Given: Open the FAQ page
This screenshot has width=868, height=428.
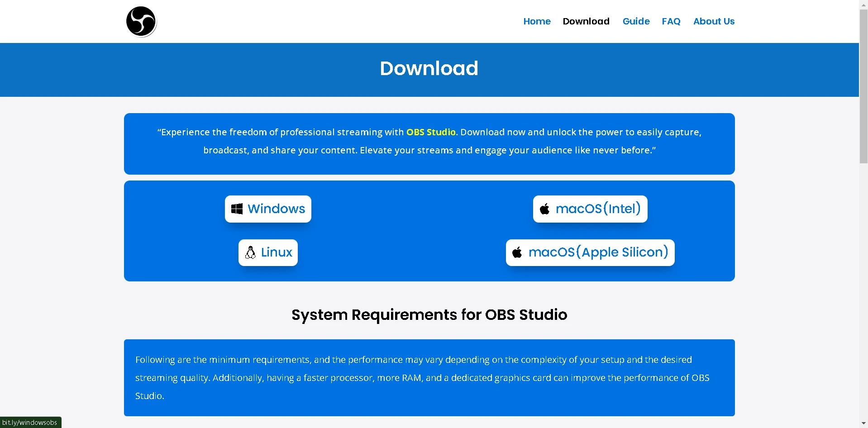Looking at the screenshot, I should (x=671, y=21).
